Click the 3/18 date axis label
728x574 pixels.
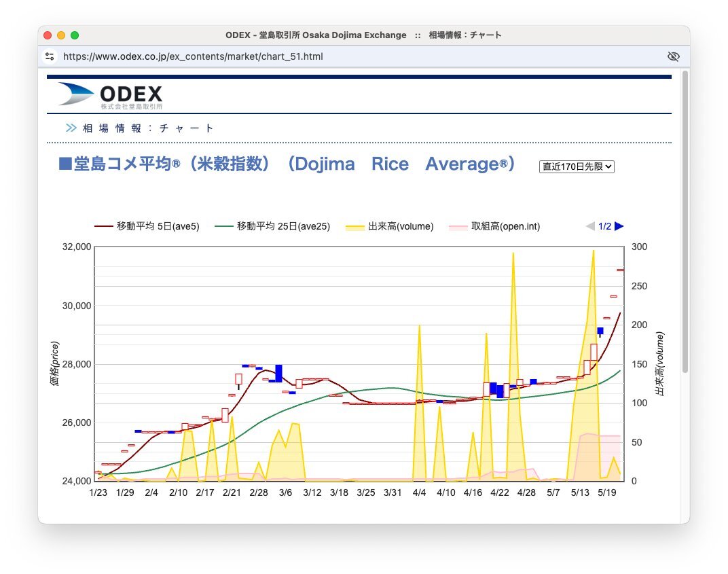(339, 492)
